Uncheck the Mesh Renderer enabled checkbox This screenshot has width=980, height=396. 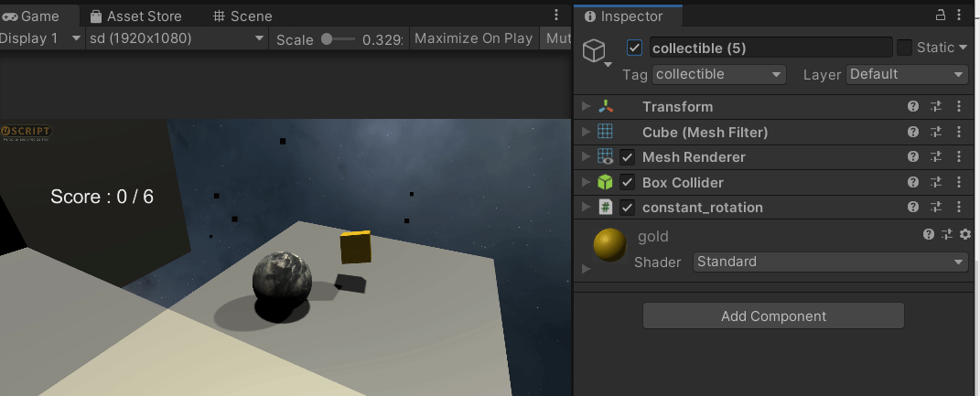coord(628,157)
